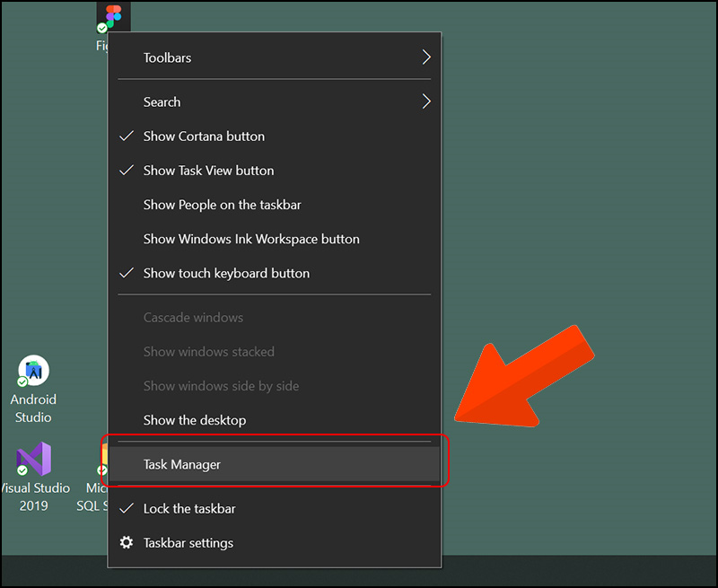Unlock the taskbar via Lock the taskbar
Screen dimensions: 718x588
coord(189,508)
